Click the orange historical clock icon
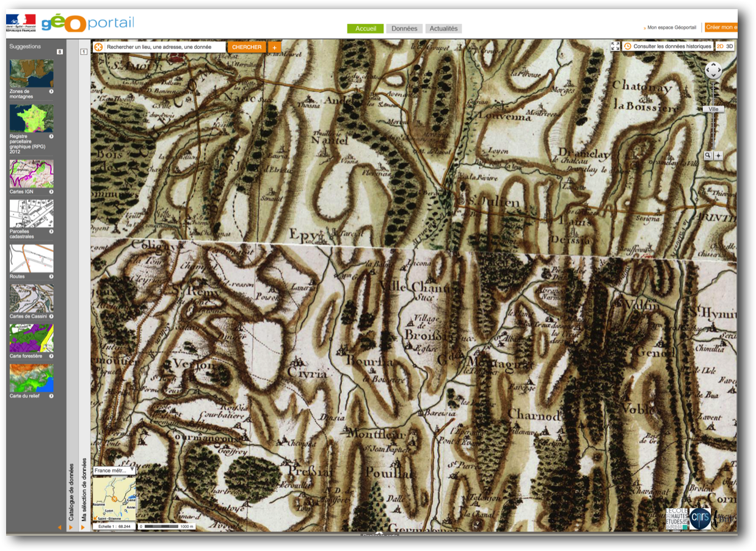Screen dimensions: 756x551 tap(628, 46)
